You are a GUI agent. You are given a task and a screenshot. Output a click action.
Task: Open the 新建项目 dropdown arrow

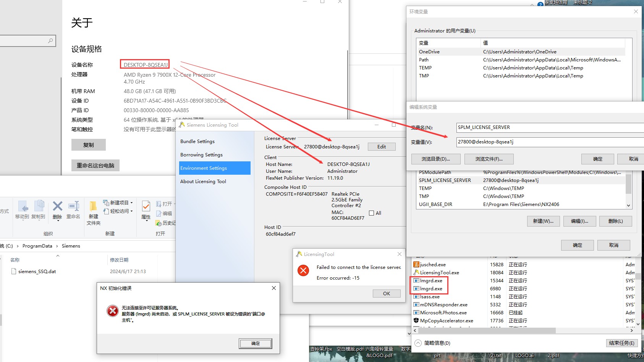point(132,203)
